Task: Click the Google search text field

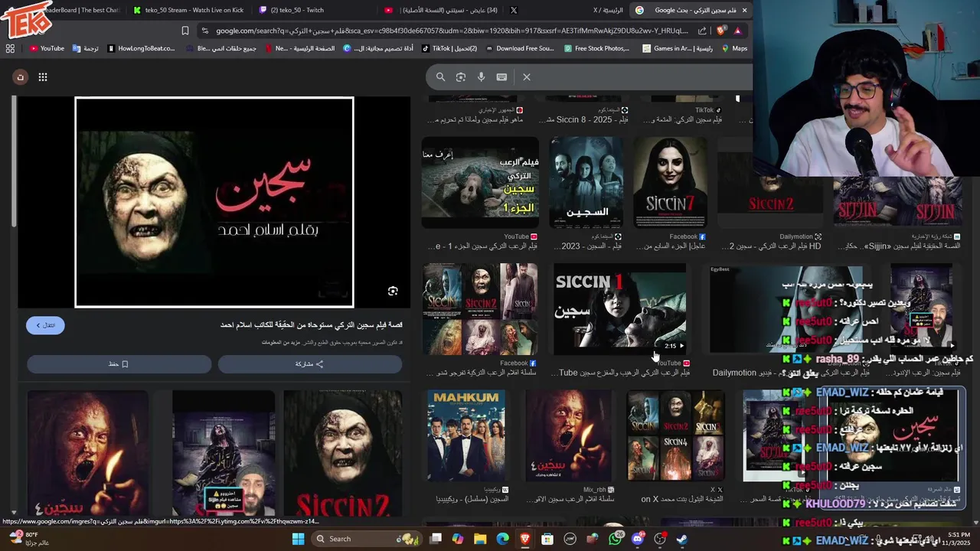Action: coord(643,77)
